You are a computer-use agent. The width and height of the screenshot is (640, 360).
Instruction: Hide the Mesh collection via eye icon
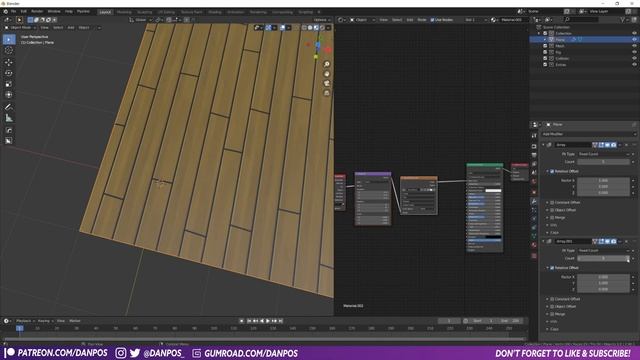634,46
